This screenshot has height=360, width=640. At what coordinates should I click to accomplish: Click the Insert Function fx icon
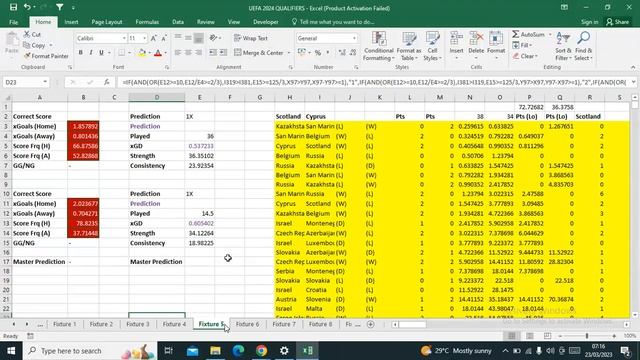click(107, 82)
